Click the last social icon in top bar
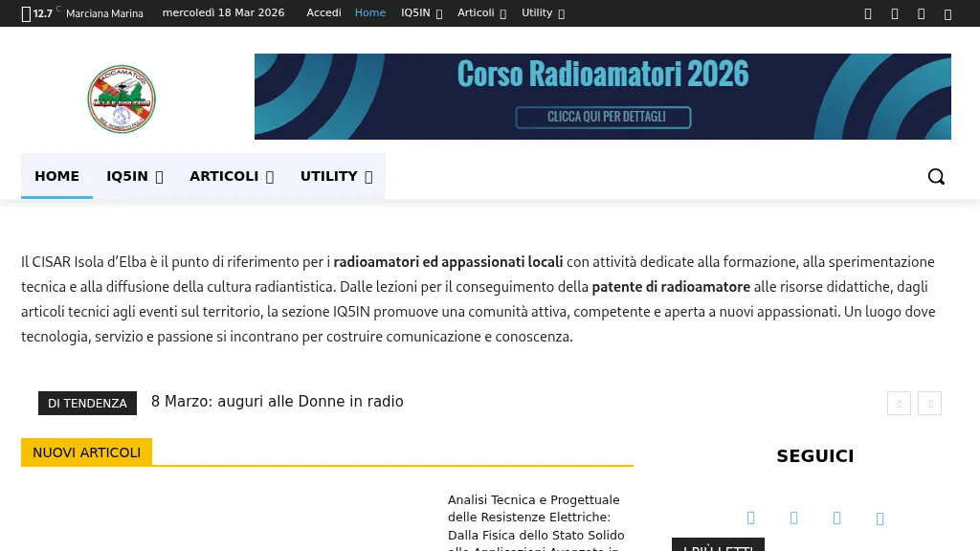This screenshot has width=980, height=551. 947,13
